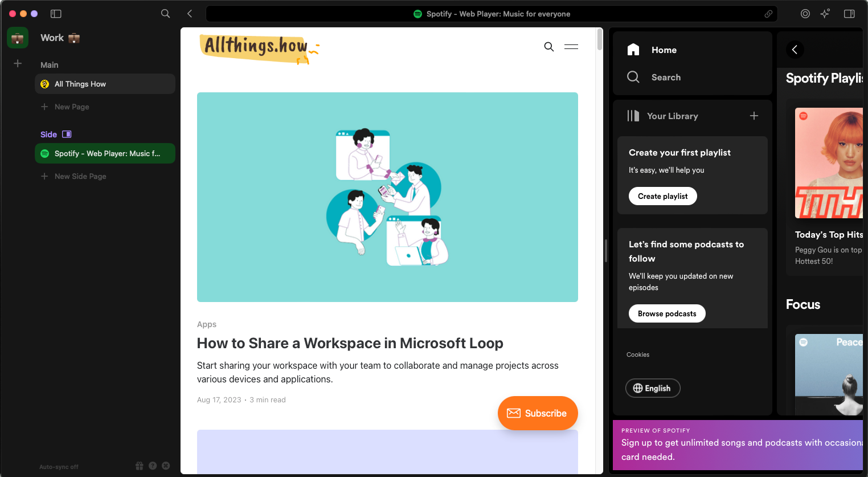Click the orange Subscribe button
This screenshot has height=477, width=868.
coord(538,413)
